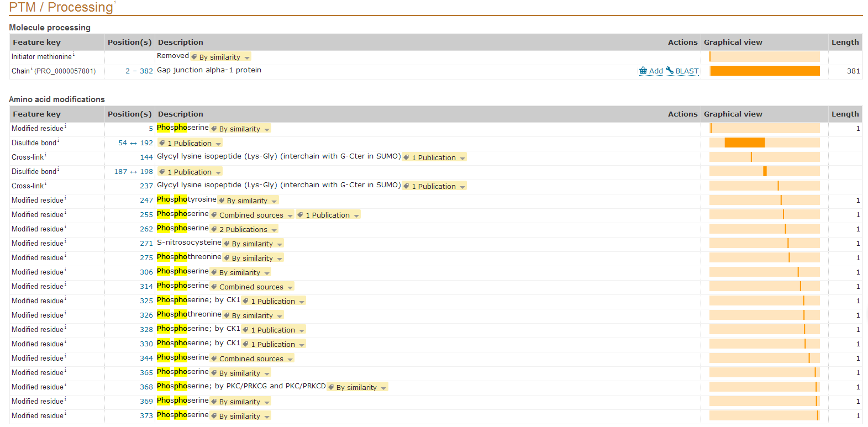Open position 365 link
Viewport: 868px width, 427px height.
click(x=146, y=373)
